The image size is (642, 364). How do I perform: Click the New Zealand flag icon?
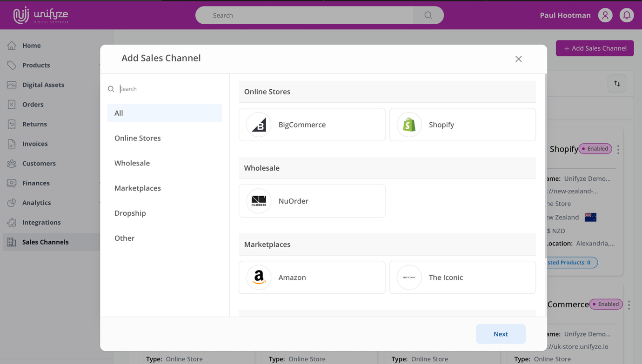coord(590,217)
